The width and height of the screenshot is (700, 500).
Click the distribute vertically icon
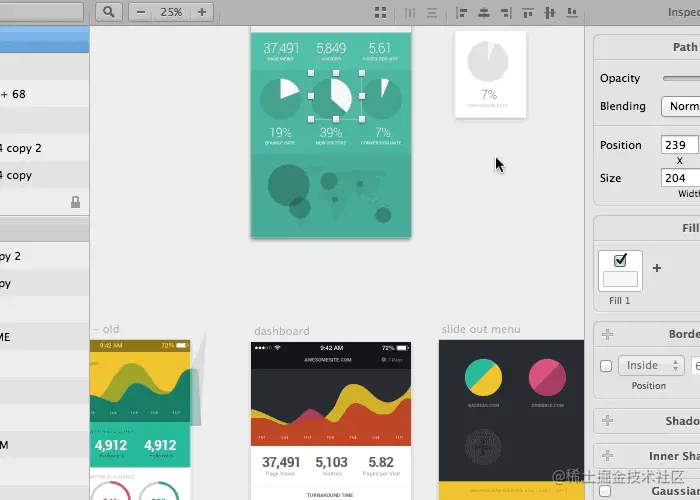tap(432, 12)
